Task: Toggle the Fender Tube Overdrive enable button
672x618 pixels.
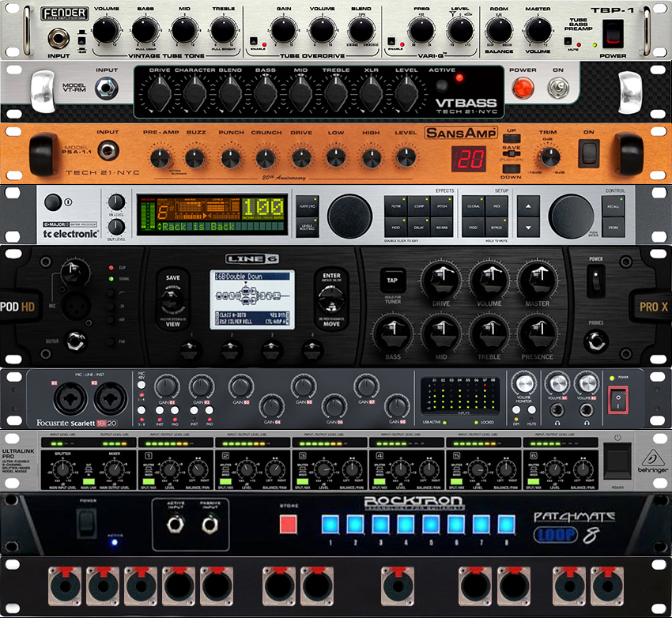Action: tap(254, 42)
